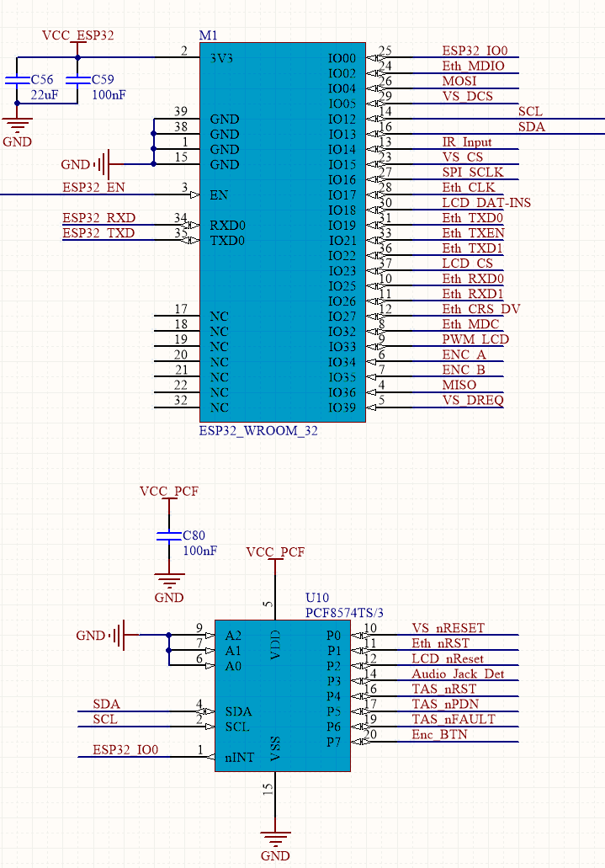This screenshot has width=605, height=868.
Task: Click capacitor C59 100nF symbol
Action: (77, 80)
